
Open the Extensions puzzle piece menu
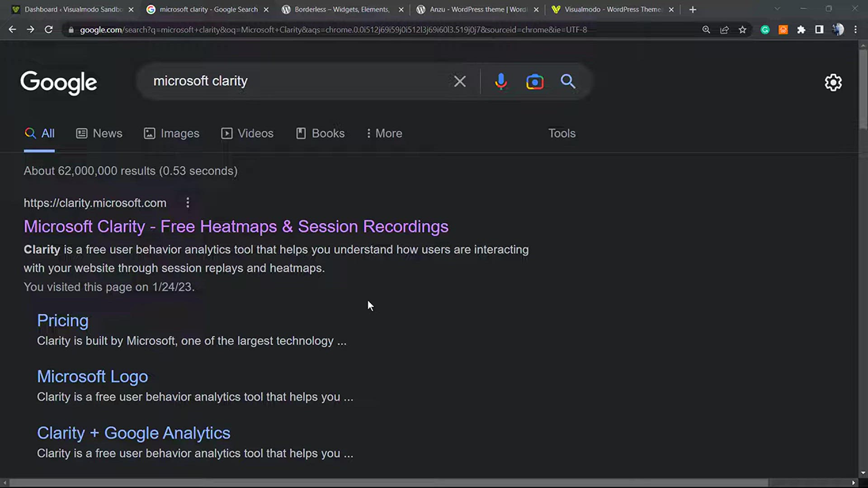click(x=801, y=30)
